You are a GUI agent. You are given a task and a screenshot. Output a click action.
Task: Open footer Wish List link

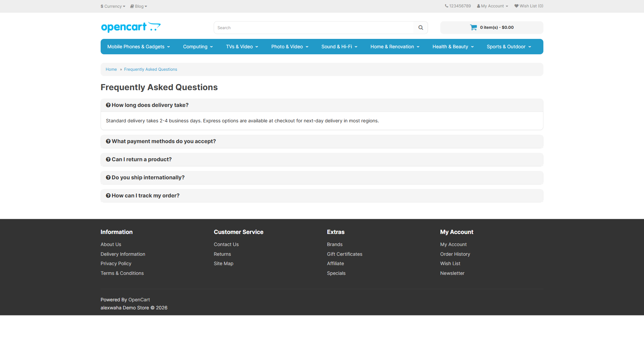click(450, 263)
